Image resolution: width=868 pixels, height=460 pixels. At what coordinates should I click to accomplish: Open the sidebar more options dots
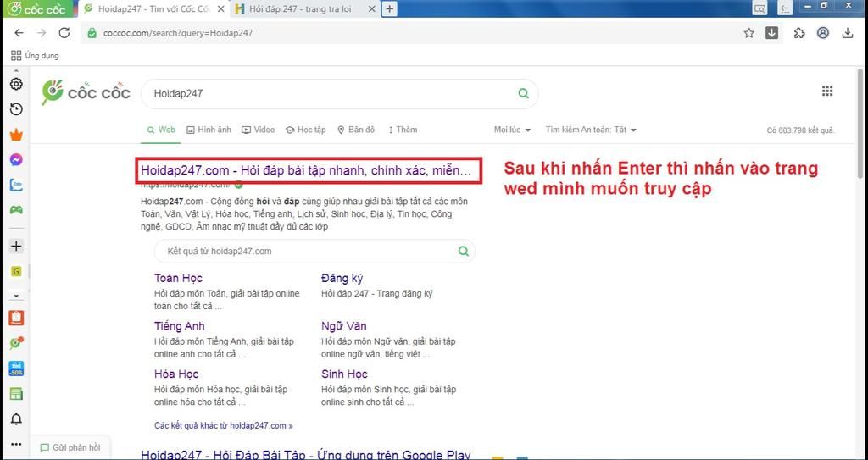[x=17, y=444]
